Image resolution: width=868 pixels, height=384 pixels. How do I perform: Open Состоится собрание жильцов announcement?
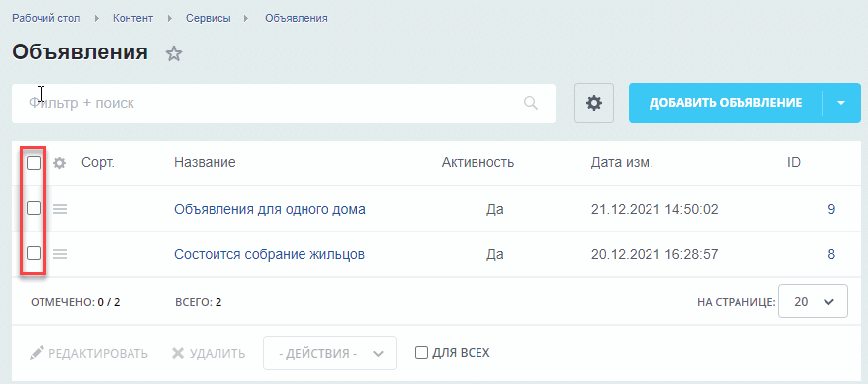[x=269, y=255]
